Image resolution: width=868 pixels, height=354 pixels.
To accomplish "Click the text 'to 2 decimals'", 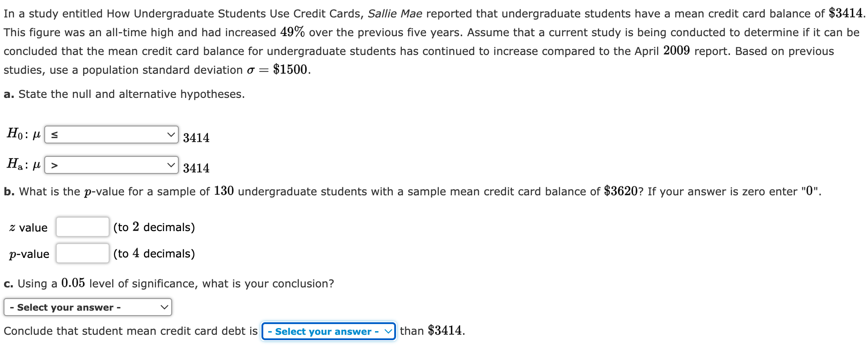I will coord(154,227).
